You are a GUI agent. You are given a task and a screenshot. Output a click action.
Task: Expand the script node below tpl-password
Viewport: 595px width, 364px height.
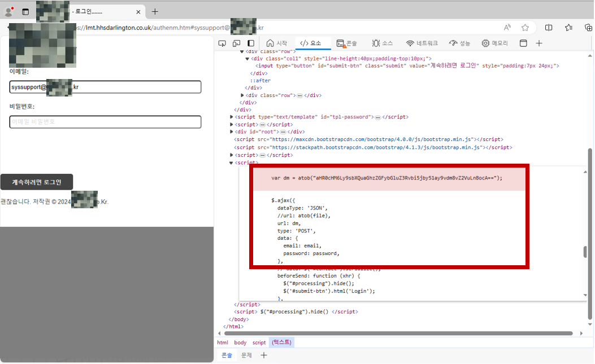232,124
